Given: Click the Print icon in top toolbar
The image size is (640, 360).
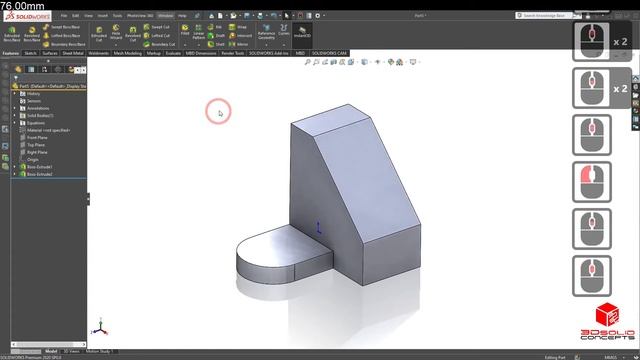Looking at the screenshot, I should (x=260, y=16).
